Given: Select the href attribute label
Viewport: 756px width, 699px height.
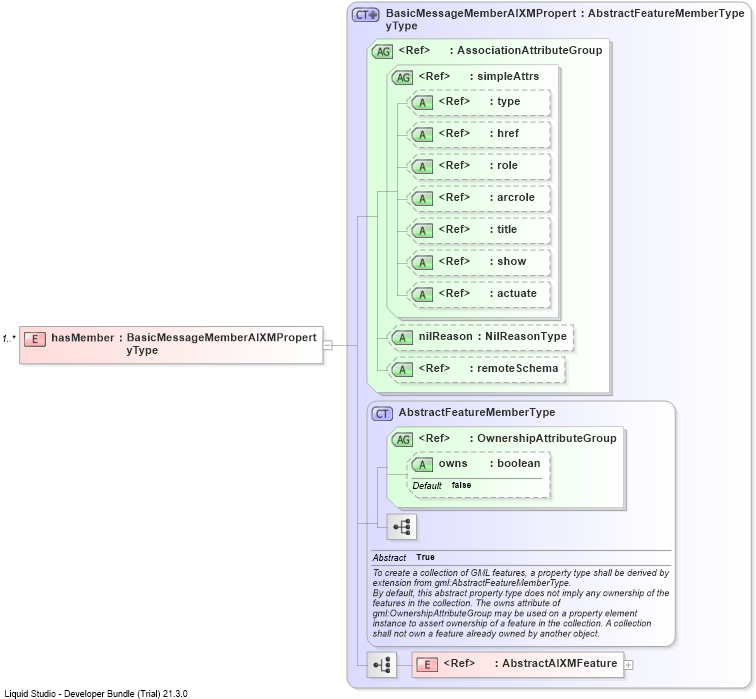Looking at the screenshot, I should [x=508, y=133].
